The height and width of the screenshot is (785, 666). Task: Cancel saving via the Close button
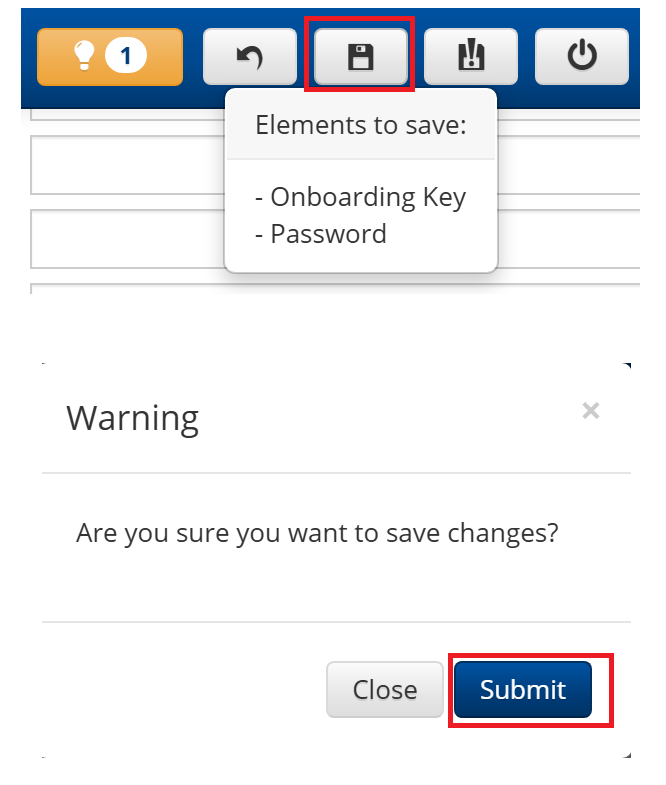[385, 689]
